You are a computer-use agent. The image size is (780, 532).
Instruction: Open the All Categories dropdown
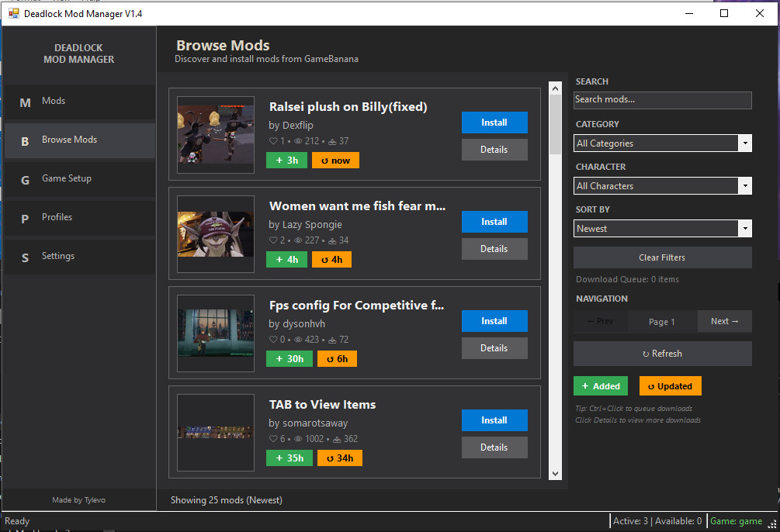[x=662, y=143]
